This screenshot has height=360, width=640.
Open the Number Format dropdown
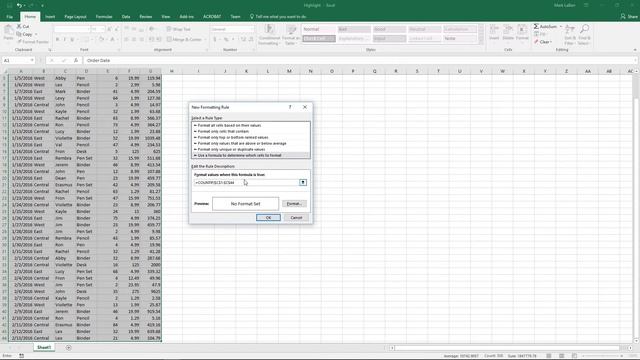point(251,29)
